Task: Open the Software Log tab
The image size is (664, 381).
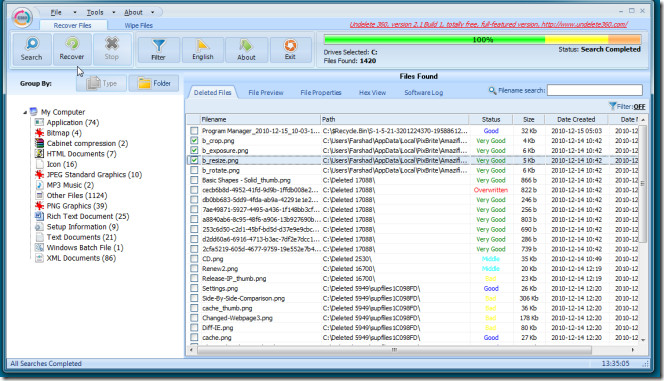Action: (423, 93)
